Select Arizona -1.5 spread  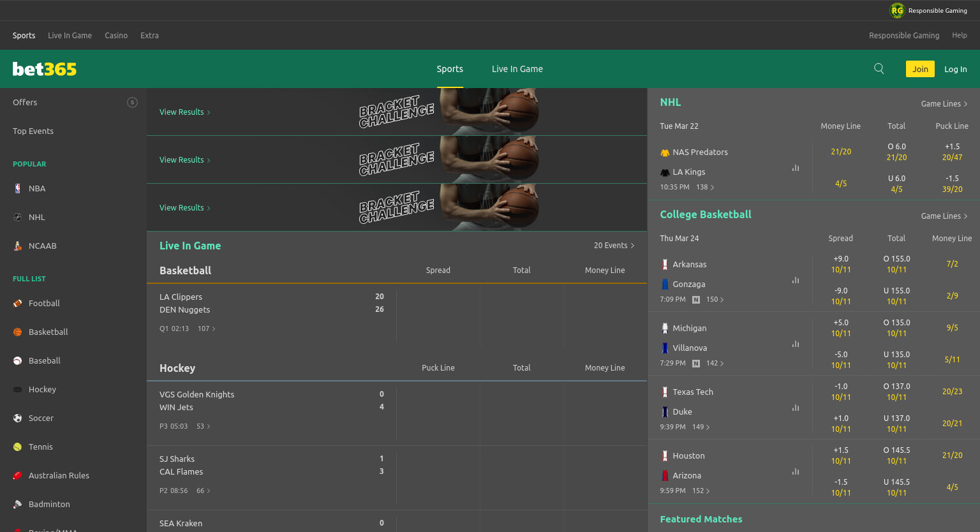841,487
